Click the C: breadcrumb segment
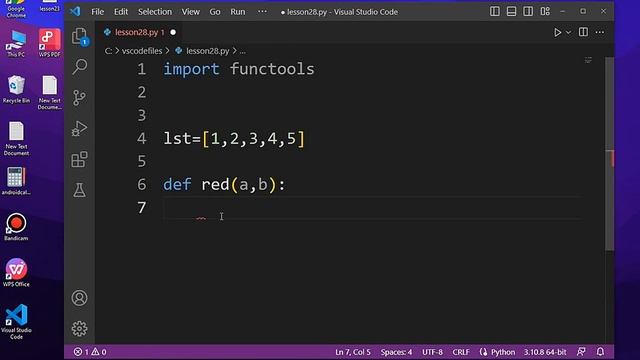Screen dimensions: 640x360 coord(108,51)
